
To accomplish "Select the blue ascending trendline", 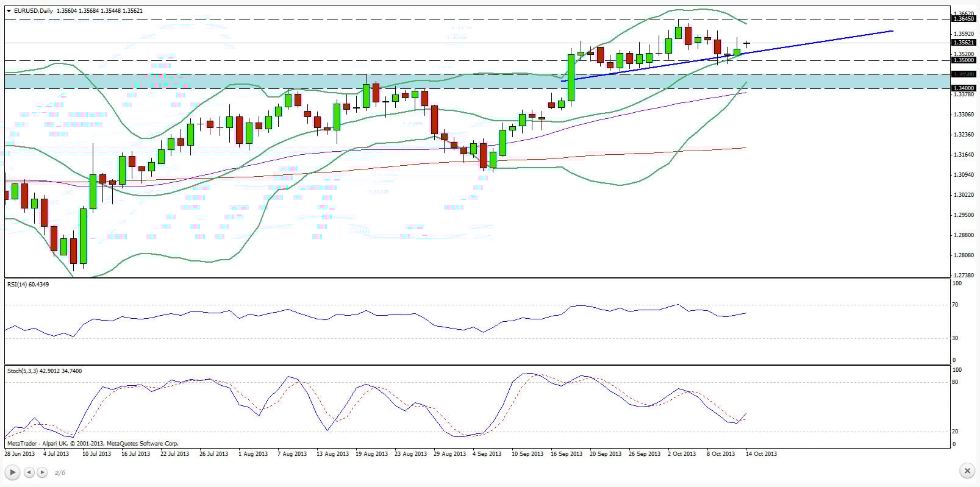I will coord(823,41).
